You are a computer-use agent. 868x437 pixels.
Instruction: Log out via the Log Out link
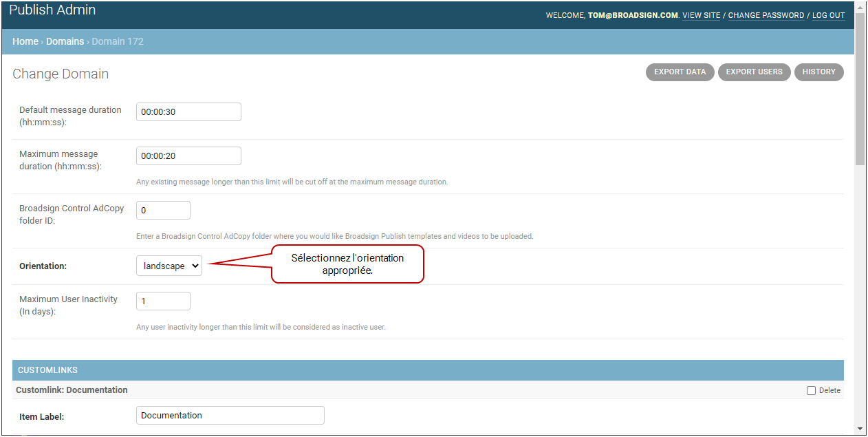point(829,15)
